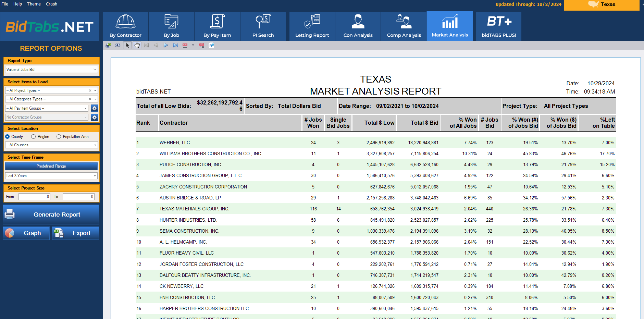Clear the All Project Types selection
This screenshot has height=319, width=644.
[x=90, y=90]
